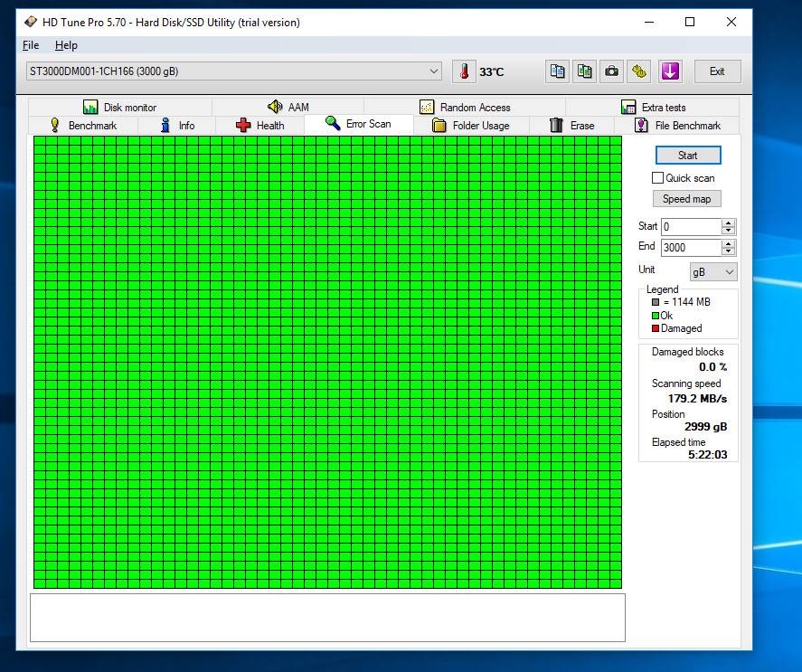Screen dimensions: 802x672
Task: Open the Info tab
Action: point(177,126)
